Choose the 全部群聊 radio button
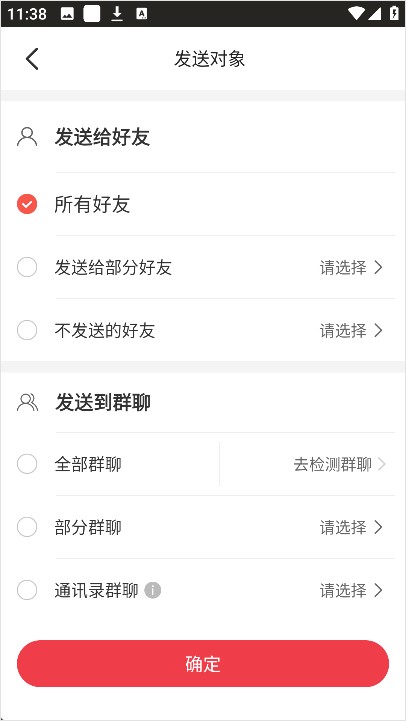This screenshot has width=406, height=721. [x=27, y=464]
